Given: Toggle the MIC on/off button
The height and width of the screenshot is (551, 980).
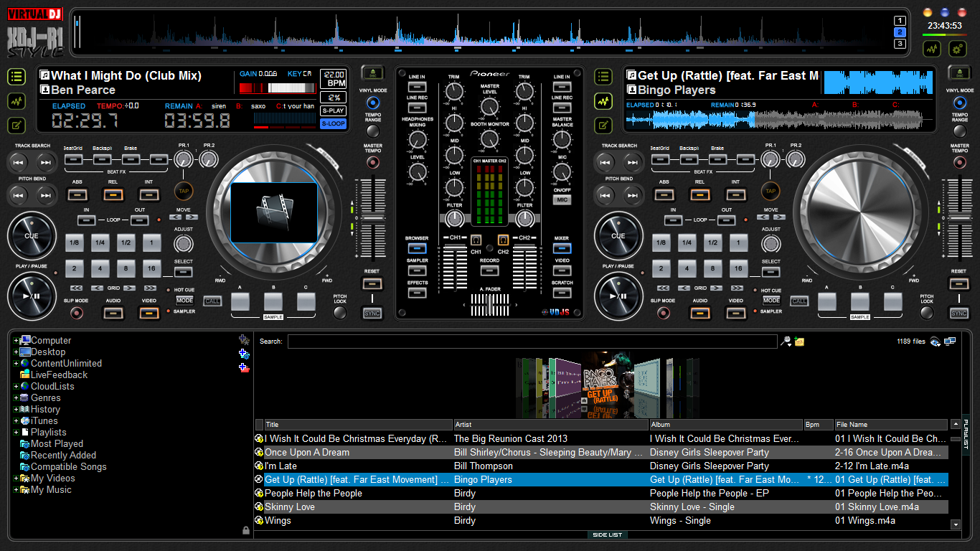Looking at the screenshot, I should [562, 200].
